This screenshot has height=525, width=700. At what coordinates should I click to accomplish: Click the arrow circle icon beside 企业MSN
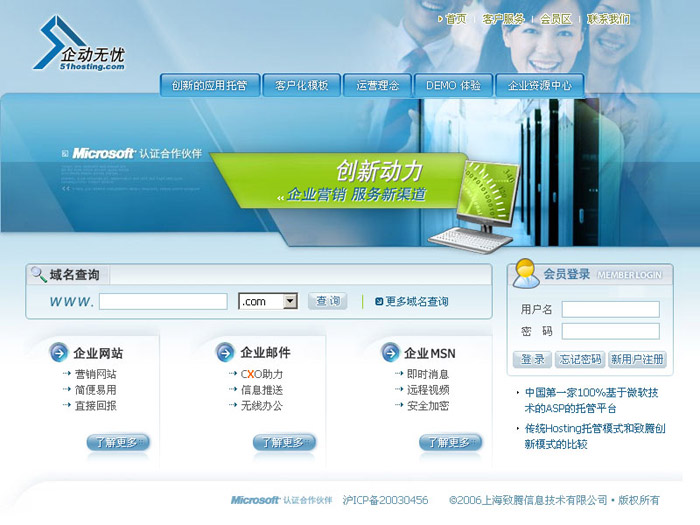[x=390, y=352]
